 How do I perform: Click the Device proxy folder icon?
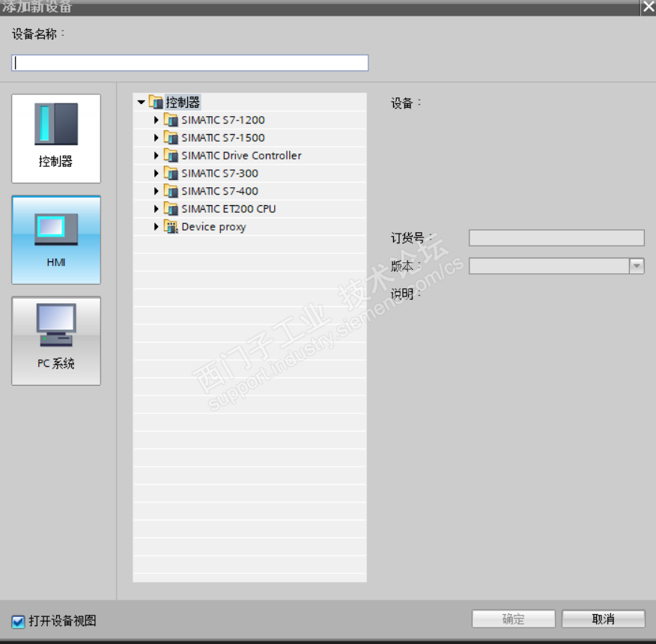pos(171,227)
